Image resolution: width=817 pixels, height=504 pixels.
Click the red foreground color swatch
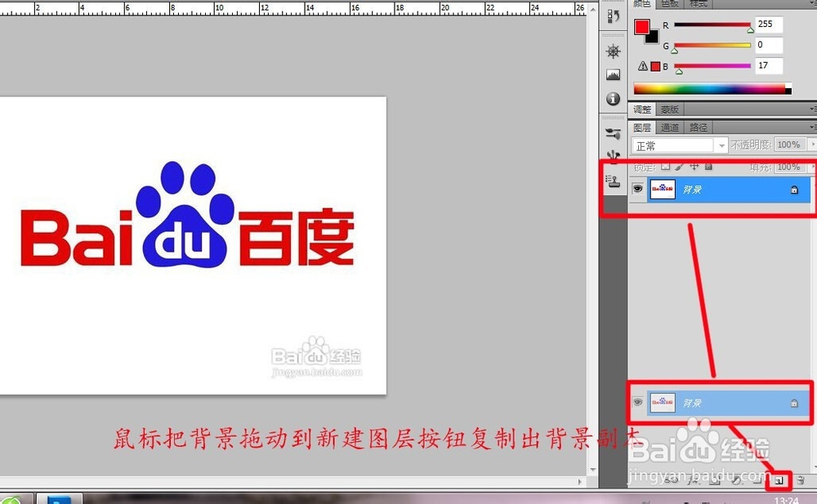641,27
